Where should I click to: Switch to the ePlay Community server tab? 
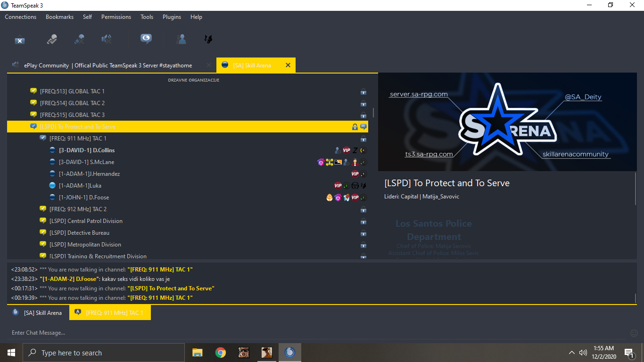[x=112, y=65]
